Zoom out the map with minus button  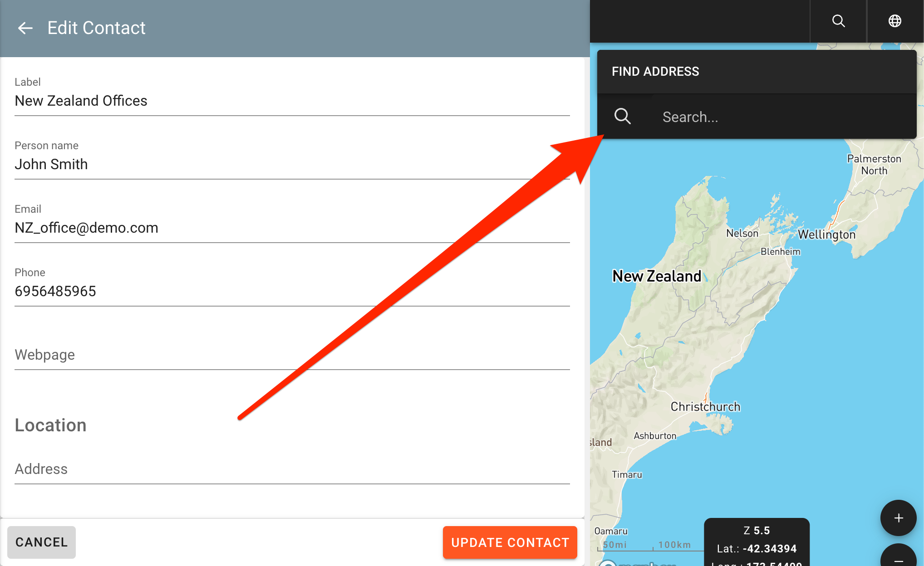pyautogui.click(x=898, y=559)
